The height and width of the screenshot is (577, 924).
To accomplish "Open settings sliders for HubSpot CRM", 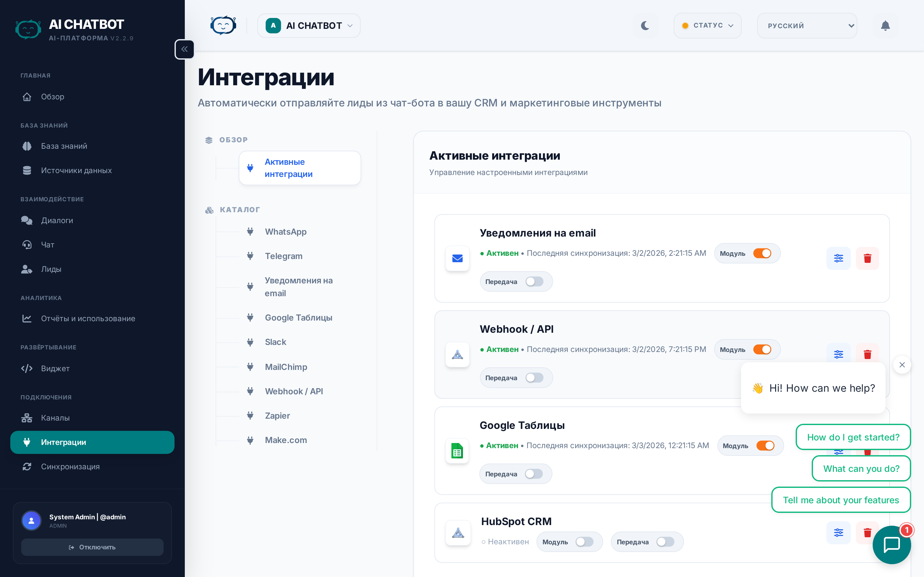I will (838, 532).
